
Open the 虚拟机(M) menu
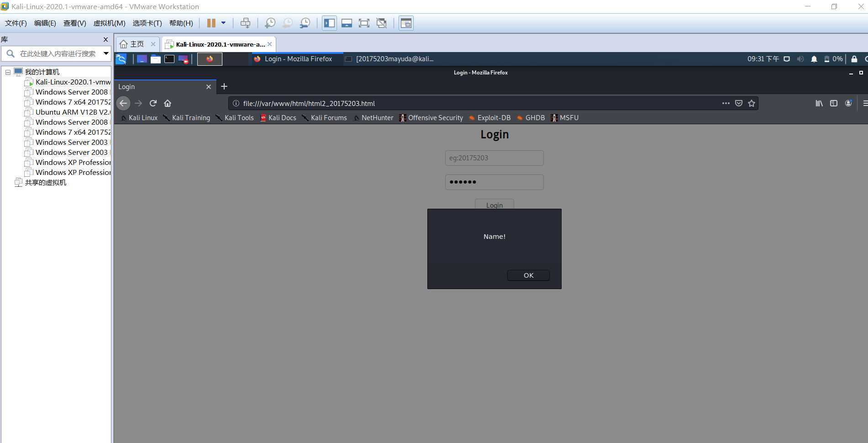(109, 23)
